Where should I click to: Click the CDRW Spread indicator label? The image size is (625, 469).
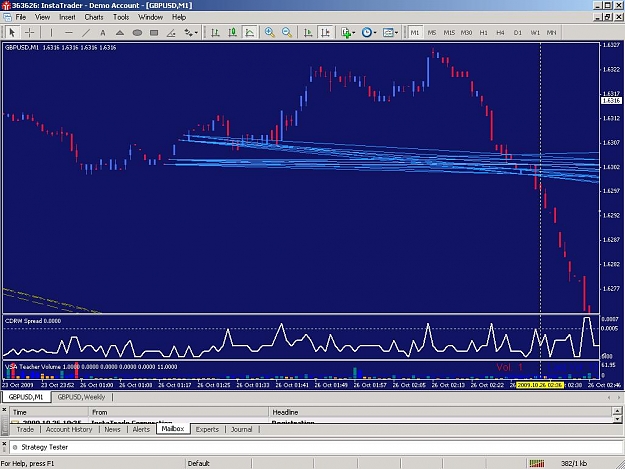pos(33,321)
